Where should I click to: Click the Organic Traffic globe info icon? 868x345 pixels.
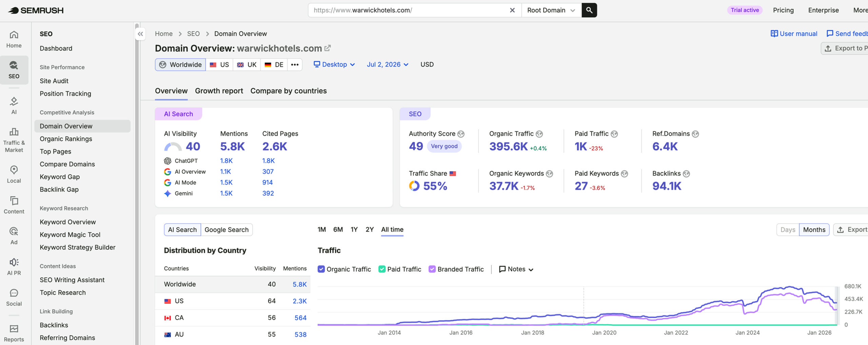tap(539, 134)
